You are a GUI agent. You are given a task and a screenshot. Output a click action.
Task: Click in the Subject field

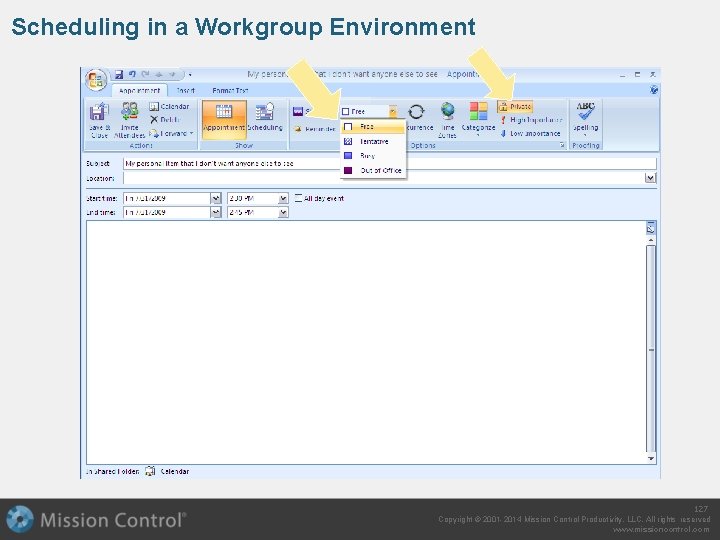click(389, 163)
